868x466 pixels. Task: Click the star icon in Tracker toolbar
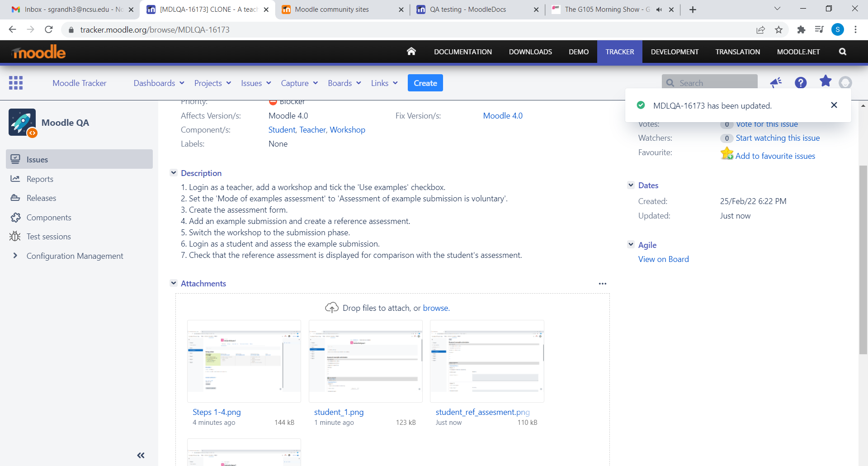826,81
